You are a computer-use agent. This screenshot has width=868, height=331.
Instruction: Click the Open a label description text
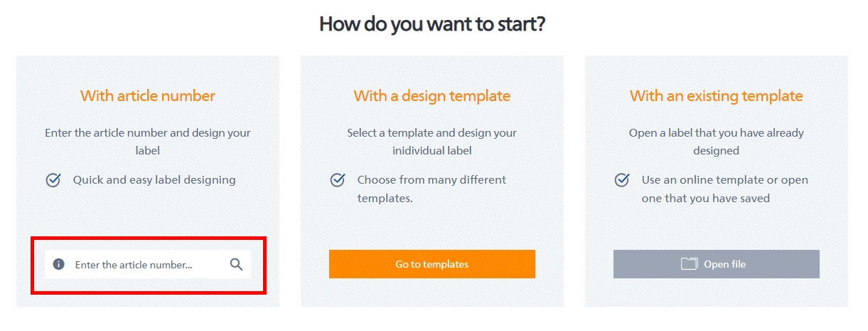[x=717, y=142]
